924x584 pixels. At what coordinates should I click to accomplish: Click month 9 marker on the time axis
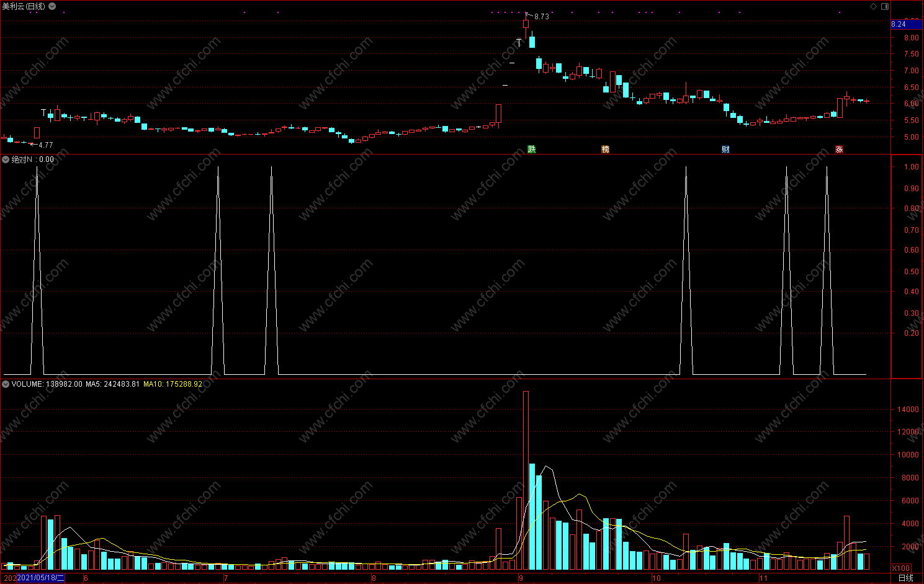click(x=521, y=578)
